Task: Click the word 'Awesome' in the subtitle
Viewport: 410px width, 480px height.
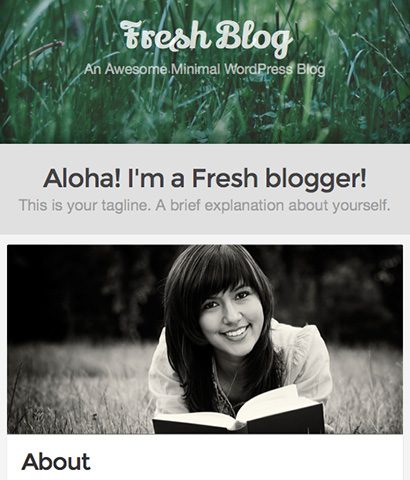Action: click(136, 69)
